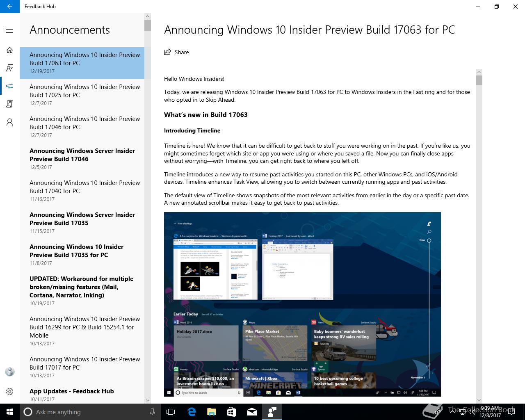525x420 pixels.
Task: Select the Announcements megaphone icon
Action: (10, 86)
